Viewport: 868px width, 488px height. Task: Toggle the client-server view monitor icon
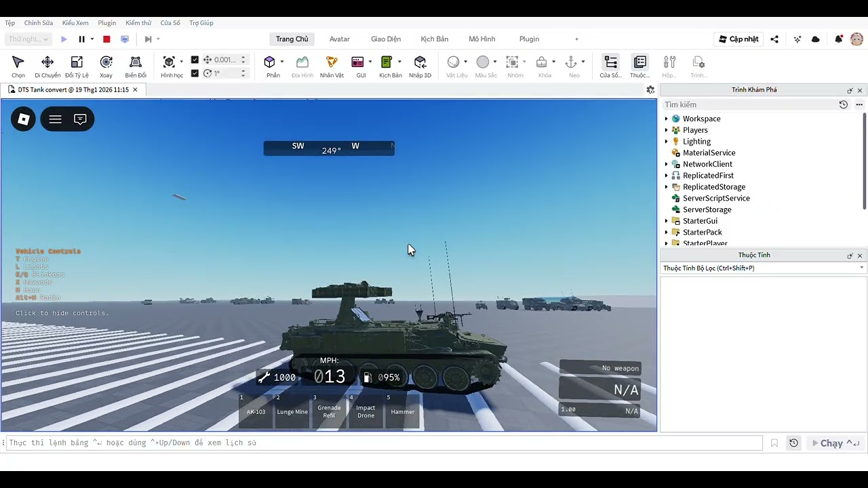(x=125, y=39)
